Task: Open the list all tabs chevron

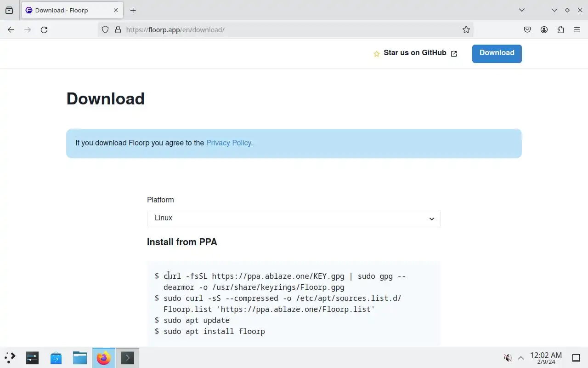Action: pyautogui.click(x=522, y=10)
